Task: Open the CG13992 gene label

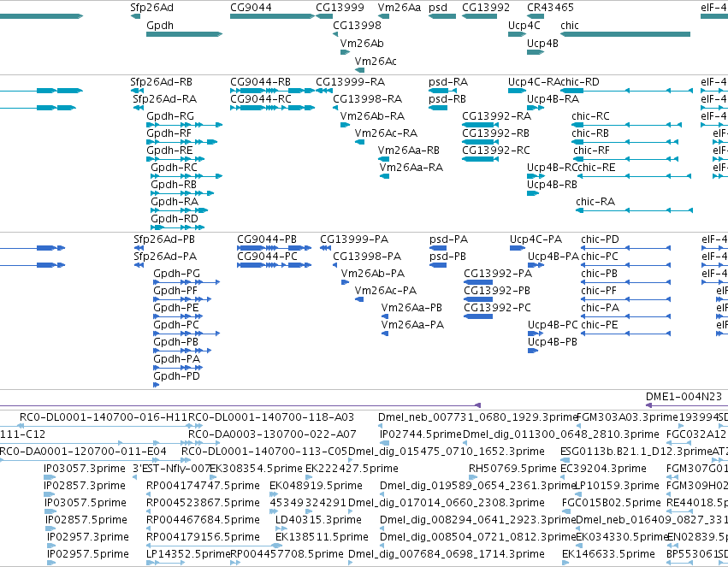Action: (486, 8)
